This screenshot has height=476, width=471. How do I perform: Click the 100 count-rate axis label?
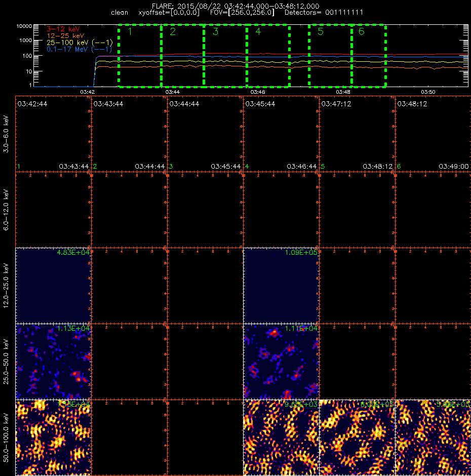27,56
